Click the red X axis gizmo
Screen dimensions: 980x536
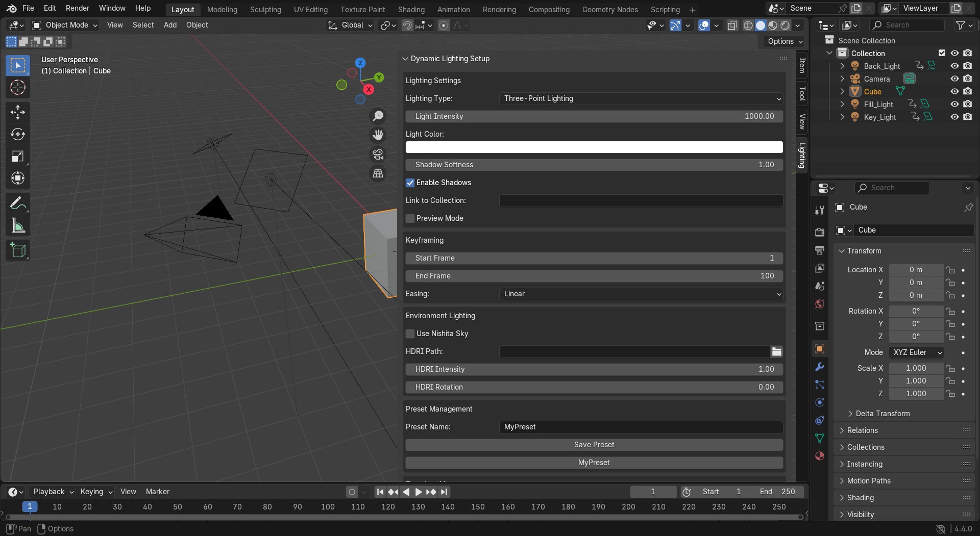coord(369,89)
